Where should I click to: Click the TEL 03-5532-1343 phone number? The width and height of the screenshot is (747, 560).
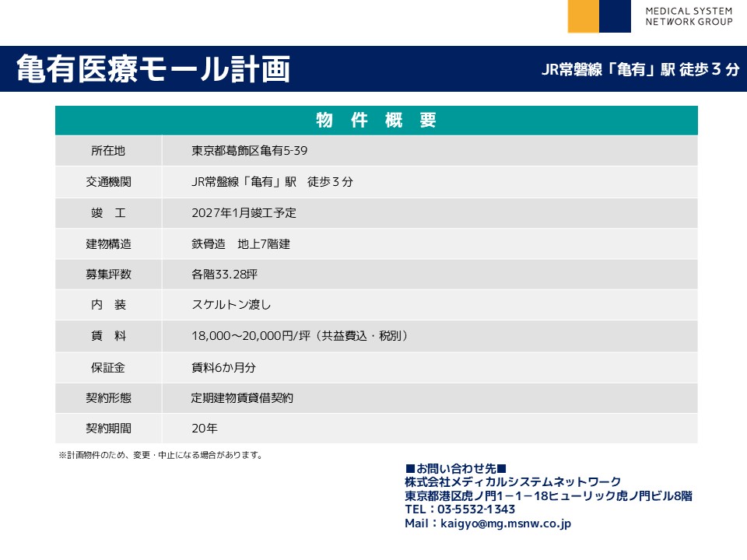460,509
